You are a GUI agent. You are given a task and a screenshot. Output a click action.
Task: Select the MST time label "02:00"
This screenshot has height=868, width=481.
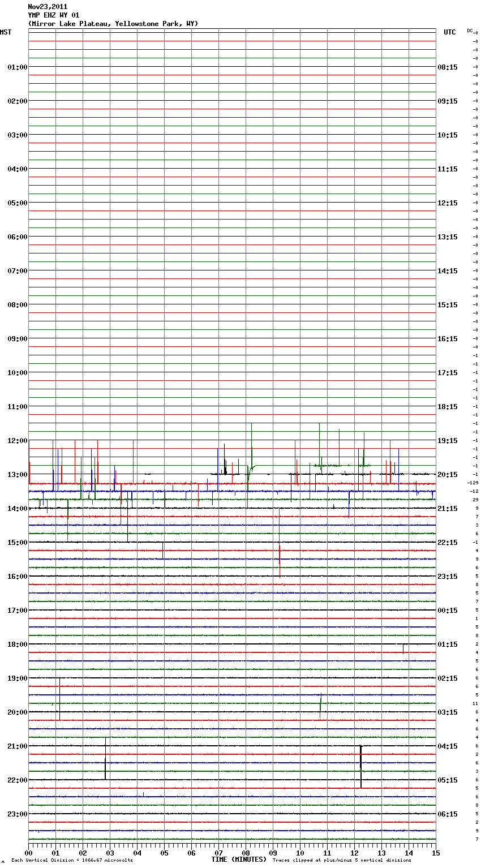pyautogui.click(x=18, y=101)
